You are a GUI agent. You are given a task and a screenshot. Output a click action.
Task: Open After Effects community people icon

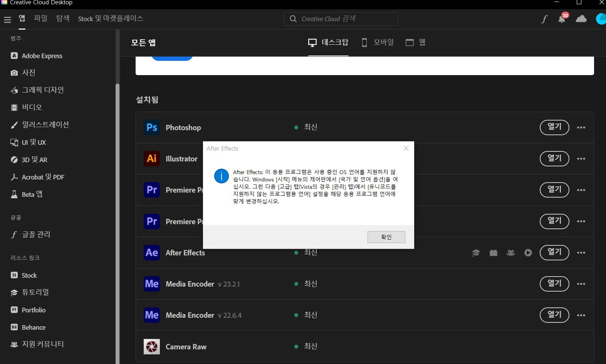click(x=511, y=253)
